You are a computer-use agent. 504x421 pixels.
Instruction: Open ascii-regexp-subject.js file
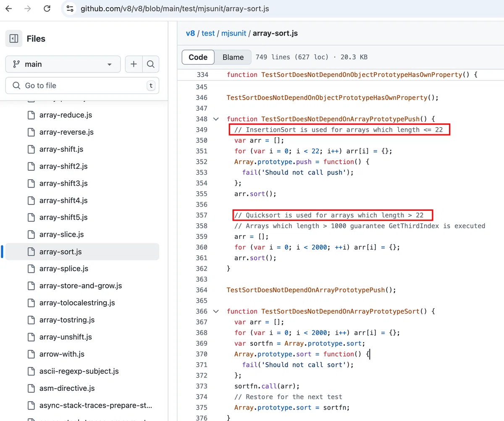[79, 371]
